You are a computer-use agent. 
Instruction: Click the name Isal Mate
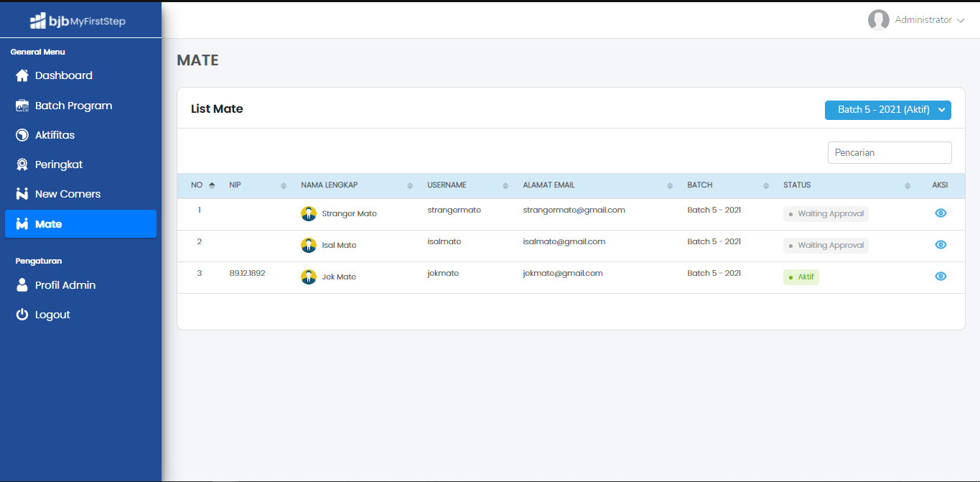tap(339, 246)
